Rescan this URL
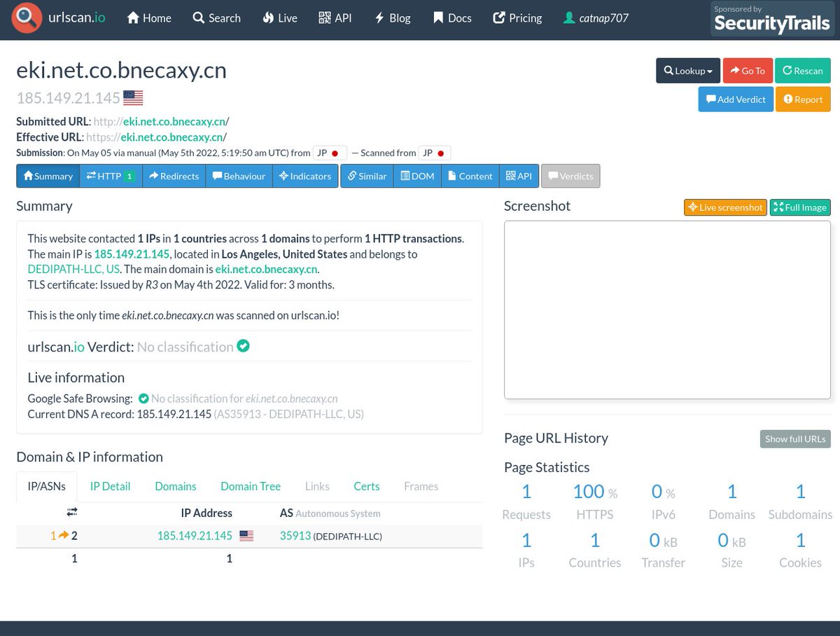The width and height of the screenshot is (840, 636). (x=803, y=71)
